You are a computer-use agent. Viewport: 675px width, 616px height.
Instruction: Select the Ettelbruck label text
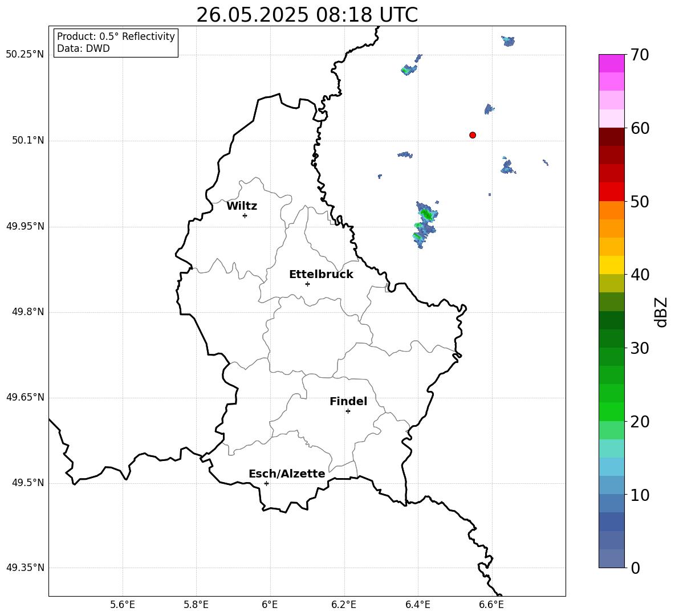pyautogui.click(x=321, y=275)
